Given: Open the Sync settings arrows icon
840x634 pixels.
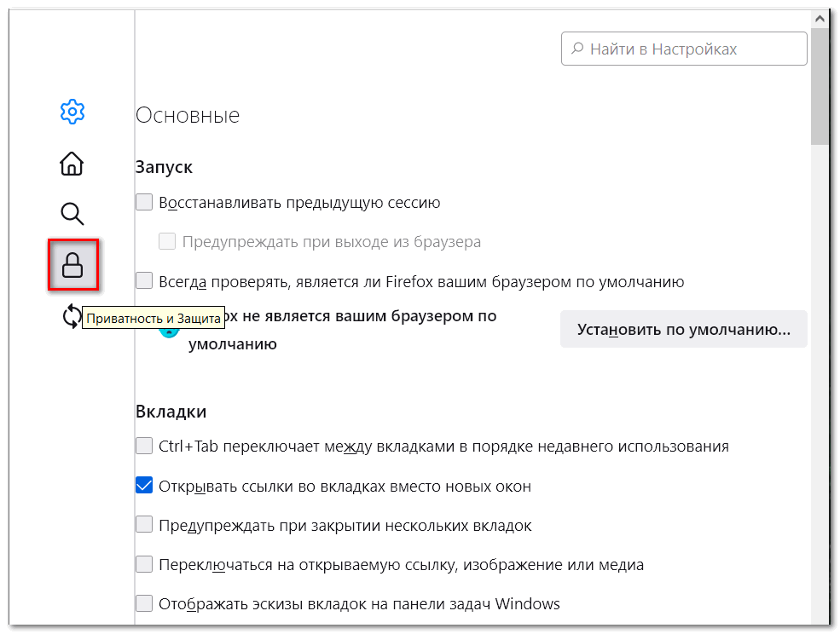Looking at the screenshot, I should [x=72, y=316].
